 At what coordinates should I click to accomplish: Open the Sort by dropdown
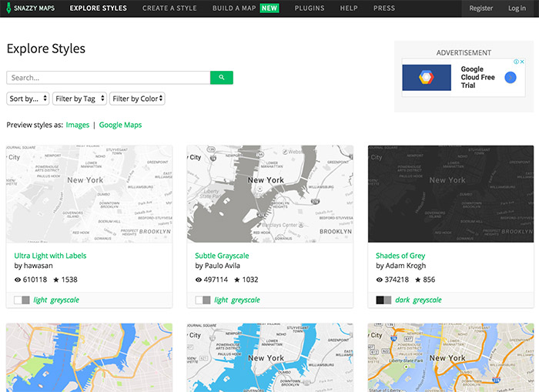(28, 99)
